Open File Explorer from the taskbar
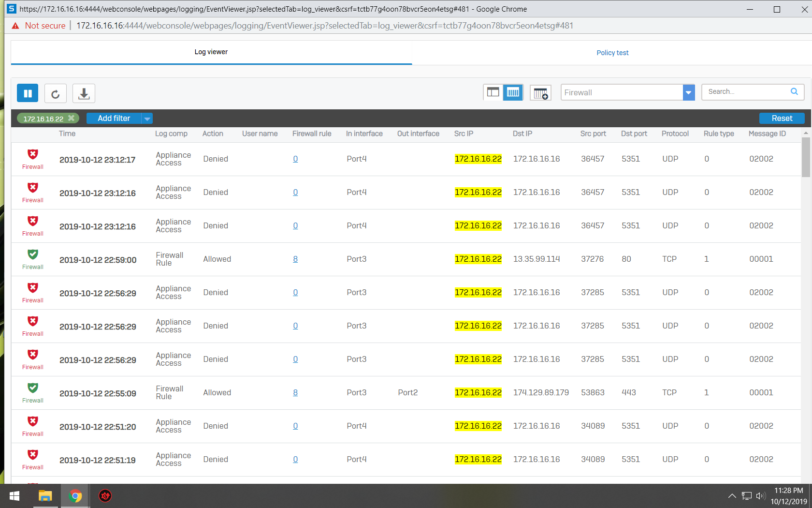Image resolution: width=812 pixels, height=508 pixels. pos(45,496)
